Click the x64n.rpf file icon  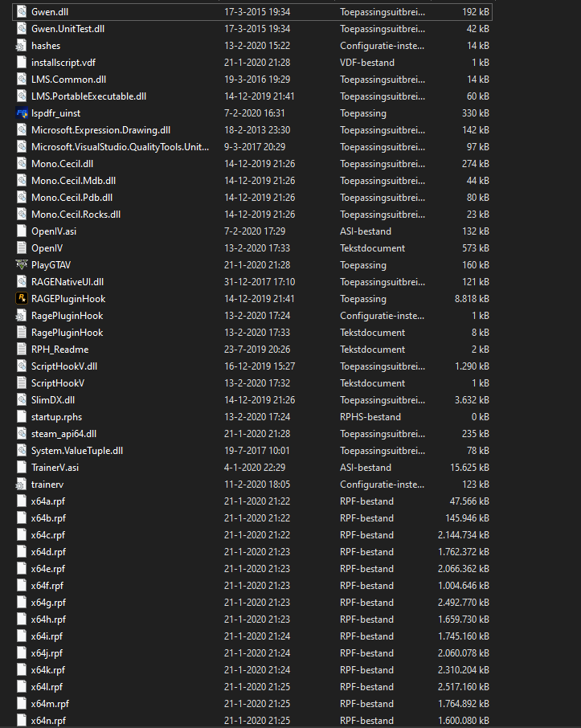tap(22, 721)
